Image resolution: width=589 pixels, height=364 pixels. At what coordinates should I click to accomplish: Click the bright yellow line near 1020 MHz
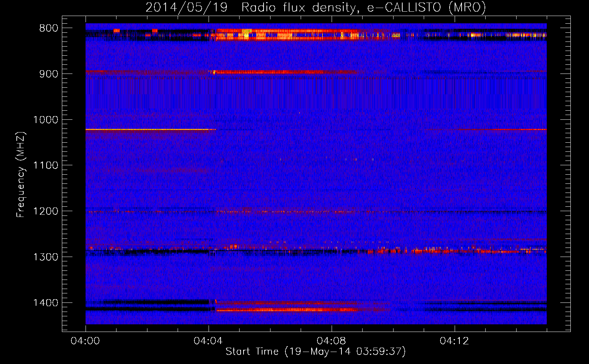[147, 130]
